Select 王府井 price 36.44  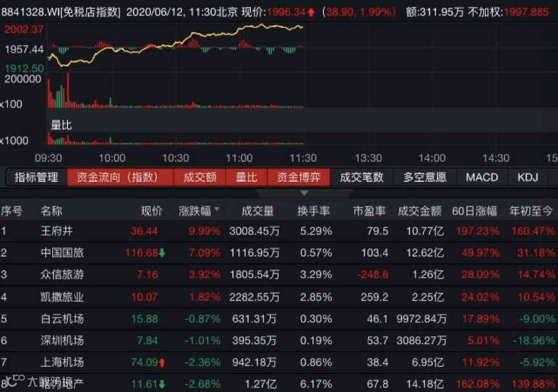(144, 231)
